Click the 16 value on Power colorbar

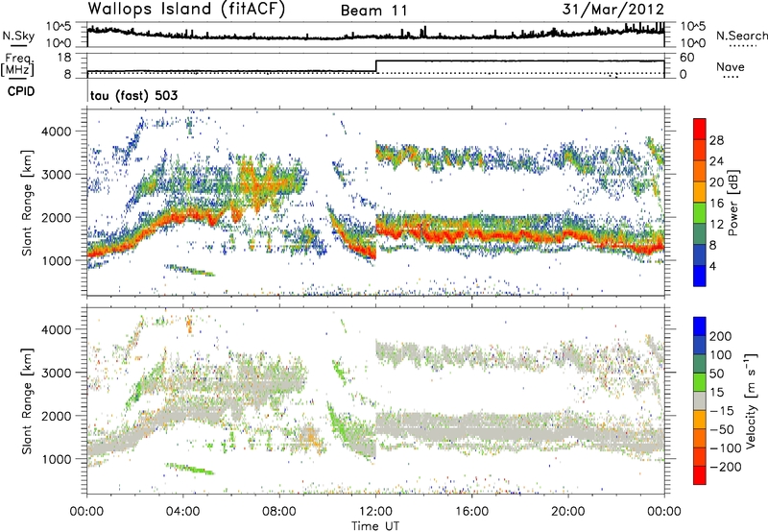[x=716, y=204]
